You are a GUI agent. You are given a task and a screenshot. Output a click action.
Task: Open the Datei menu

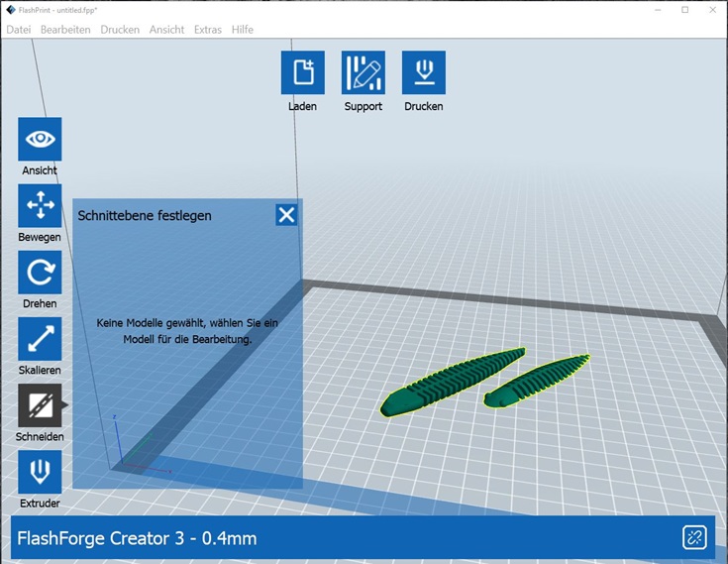tap(19, 30)
